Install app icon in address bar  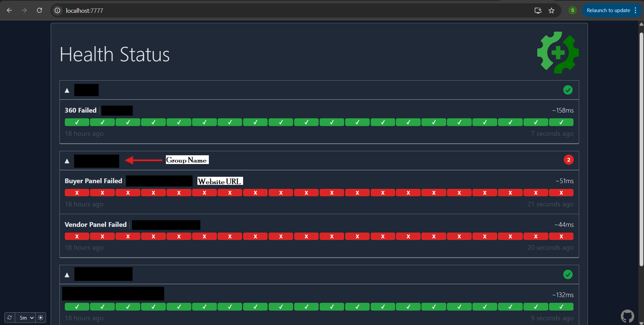click(538, 10)
